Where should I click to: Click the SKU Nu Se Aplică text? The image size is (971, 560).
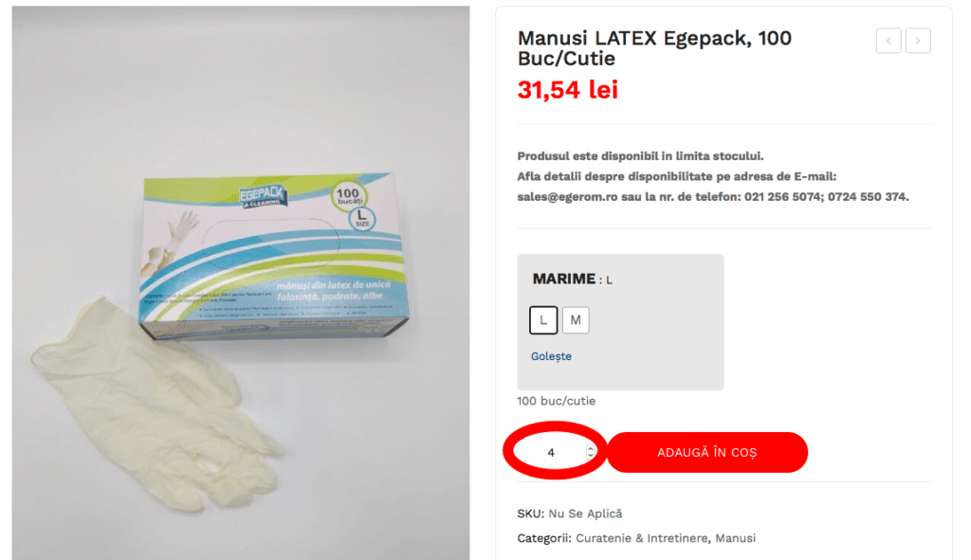570,514
